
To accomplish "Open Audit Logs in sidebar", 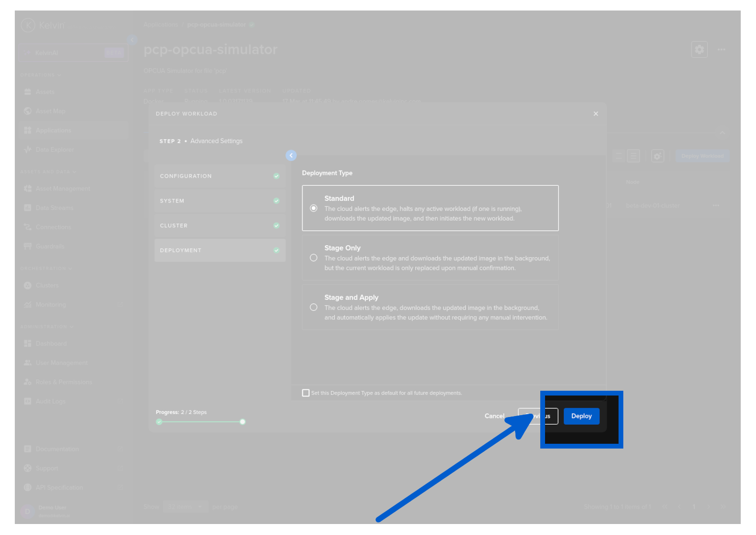I will click(50, 401).
